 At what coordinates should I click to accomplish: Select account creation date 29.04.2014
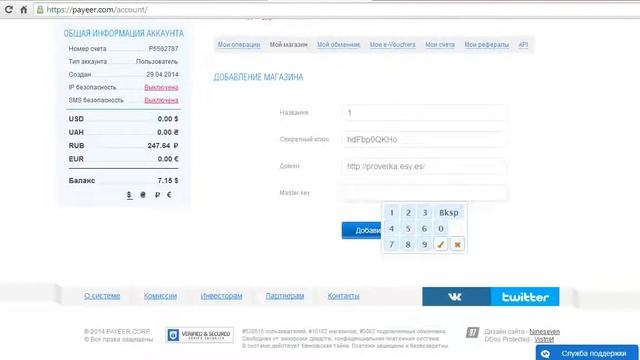162,75
